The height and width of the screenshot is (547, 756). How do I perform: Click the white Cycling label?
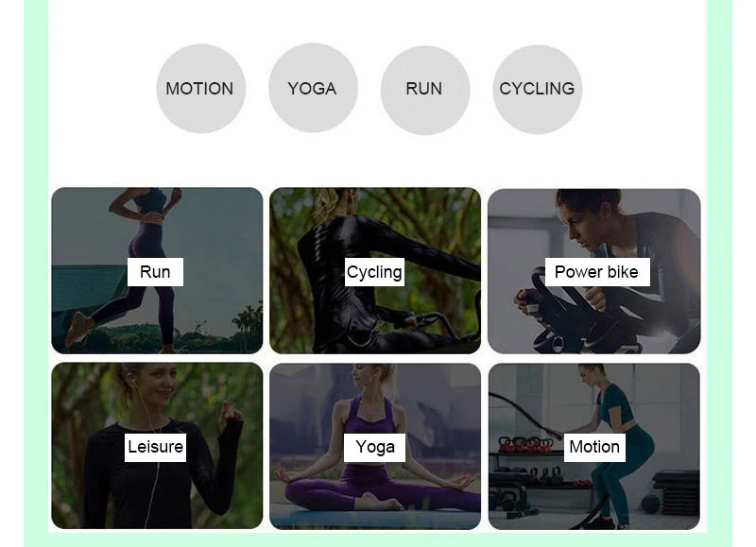(x=374, y=272)
